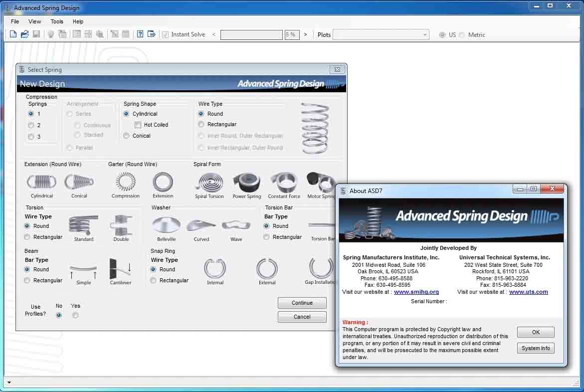
Task: Enable the Hot Coiled checkbox
Action: [x=138, y=125]
